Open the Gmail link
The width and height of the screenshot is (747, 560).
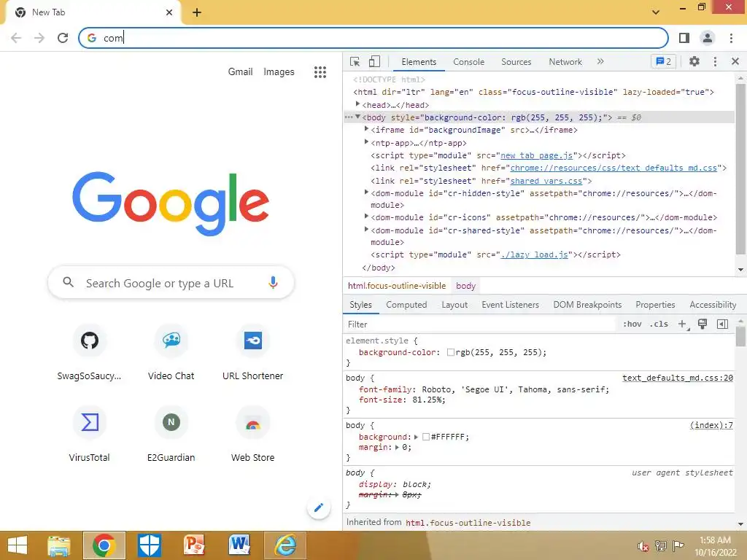point(240,72)
